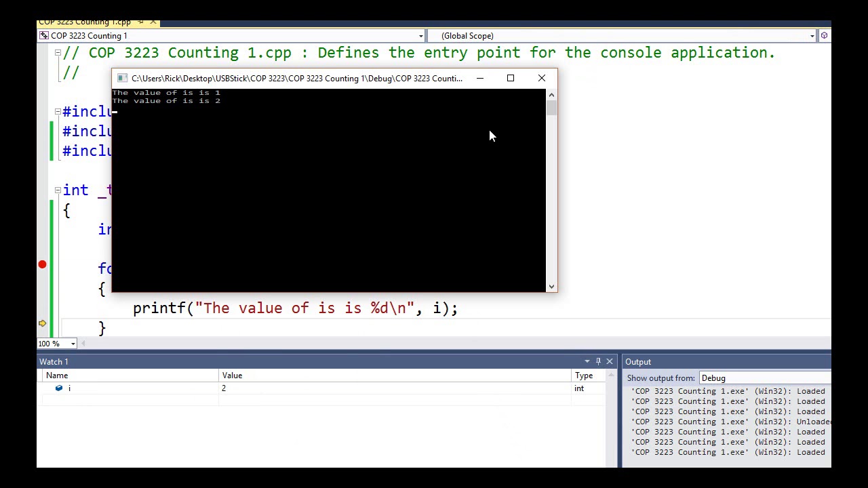Click the unique 'Unloaded' line in Output
Viewport: 868px width, 488px height.
(731, 422)
